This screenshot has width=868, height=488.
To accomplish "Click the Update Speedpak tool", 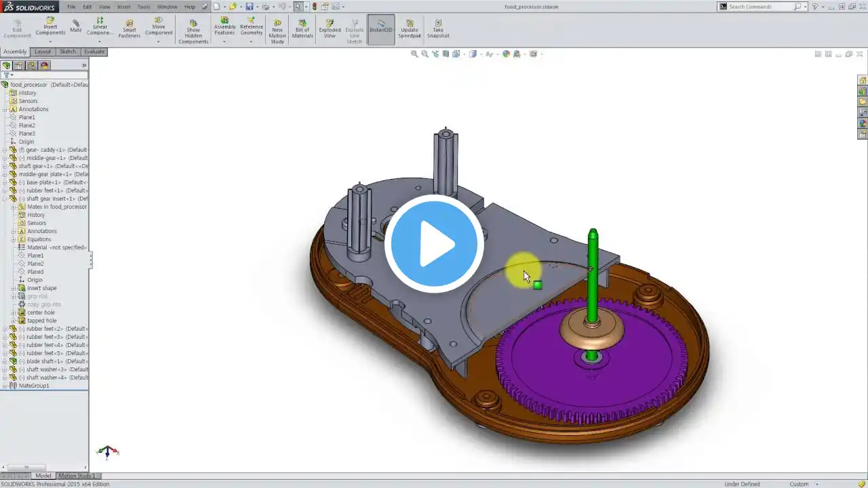I will point(410,28).
